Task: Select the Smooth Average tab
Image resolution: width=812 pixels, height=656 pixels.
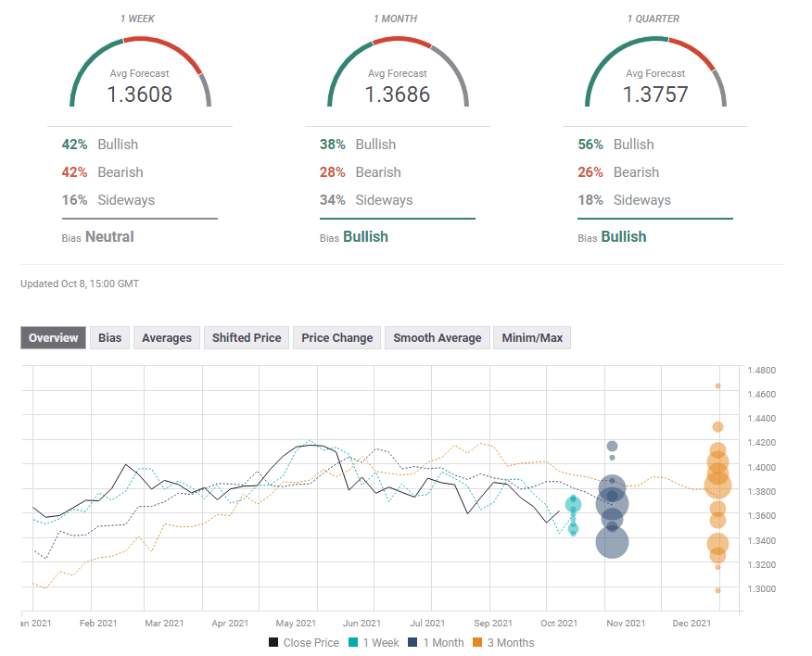Action: pyautogui.click(x=437, y=338)
